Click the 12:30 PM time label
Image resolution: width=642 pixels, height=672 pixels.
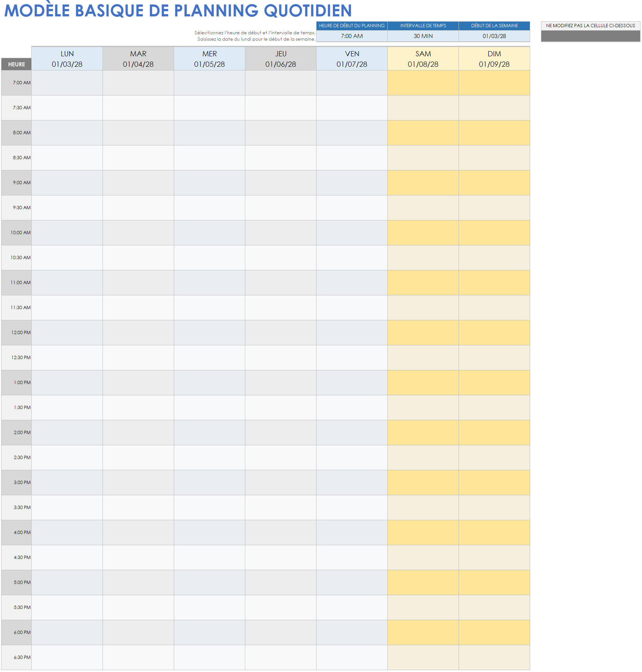click(16, 358)
